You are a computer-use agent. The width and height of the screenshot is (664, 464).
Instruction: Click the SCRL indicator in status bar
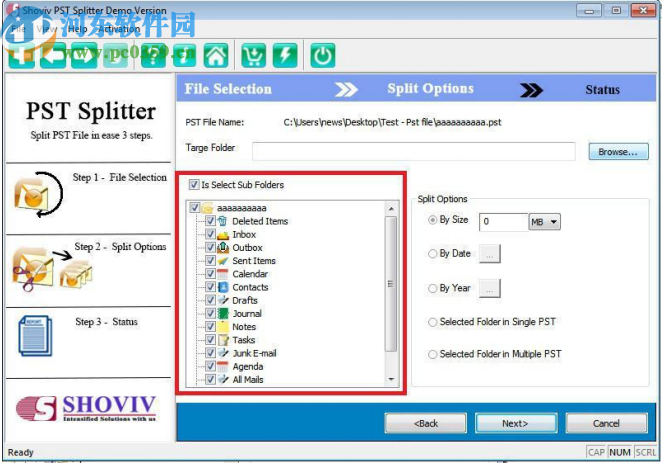[x=646, y=453]
